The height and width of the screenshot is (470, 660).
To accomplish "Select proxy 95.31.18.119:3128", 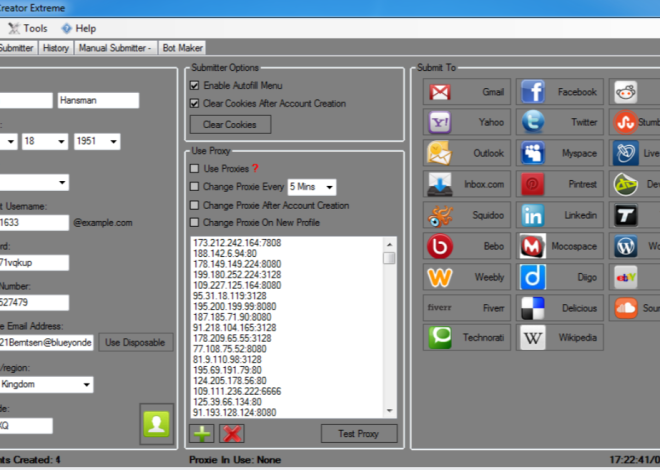I will coord(230,296).
